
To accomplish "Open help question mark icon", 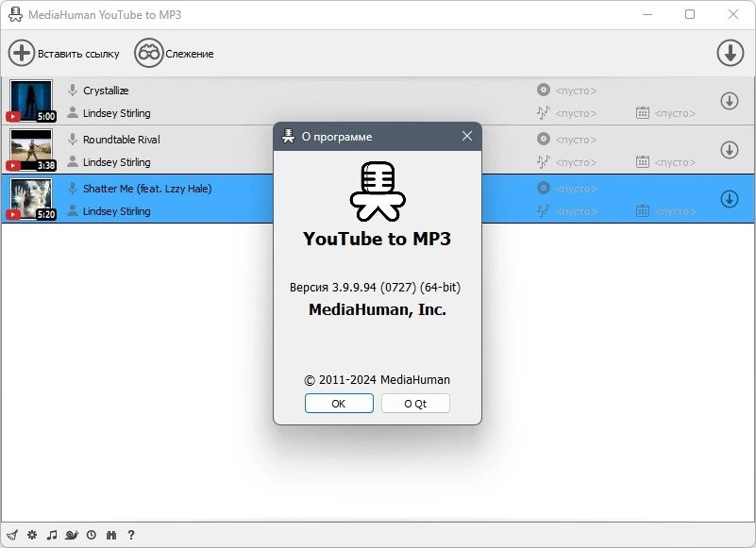I will [131, 535].
